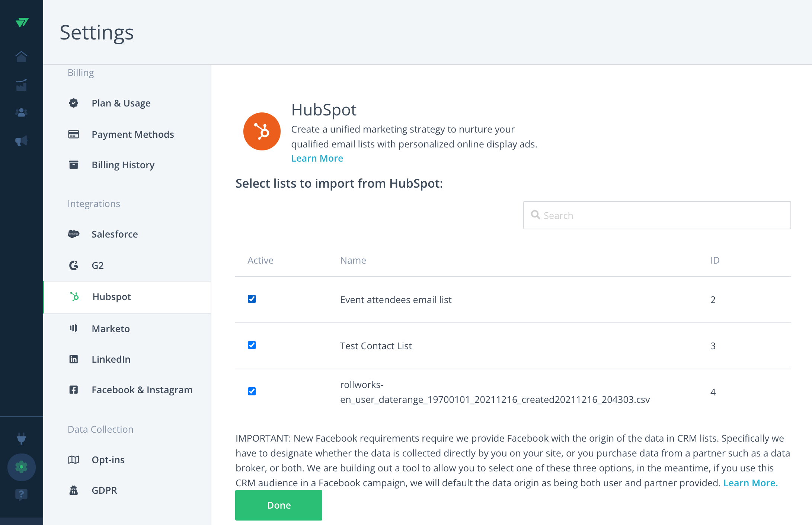Click ID value 4
The width and height of the screenshot is (812, 525).
click(x=713, y=392)
